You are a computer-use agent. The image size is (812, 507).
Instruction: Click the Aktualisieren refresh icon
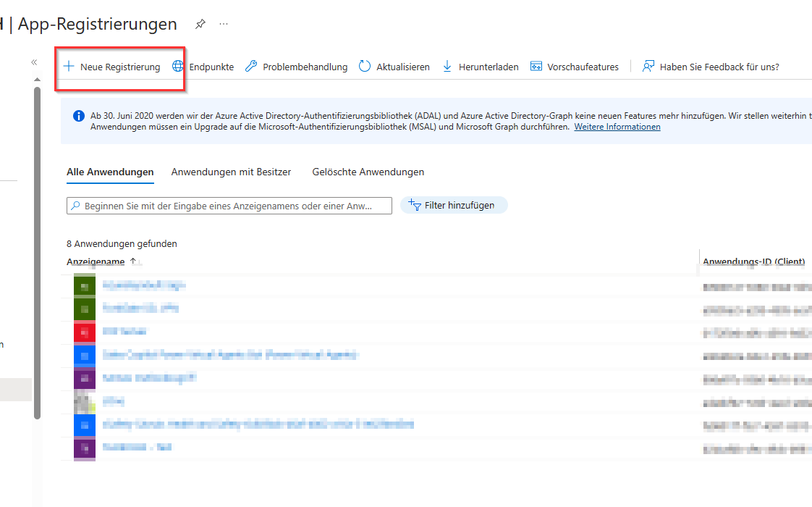tap(365, 67)
